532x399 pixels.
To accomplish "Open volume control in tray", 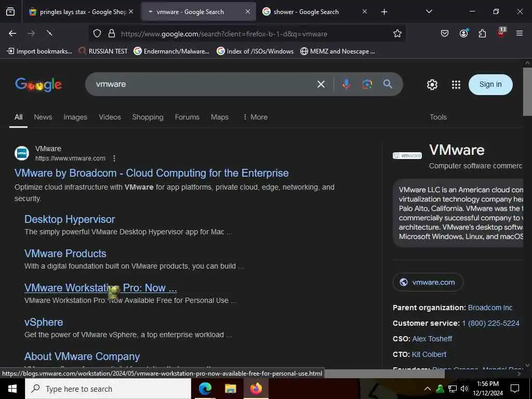I will click(464, 389).
